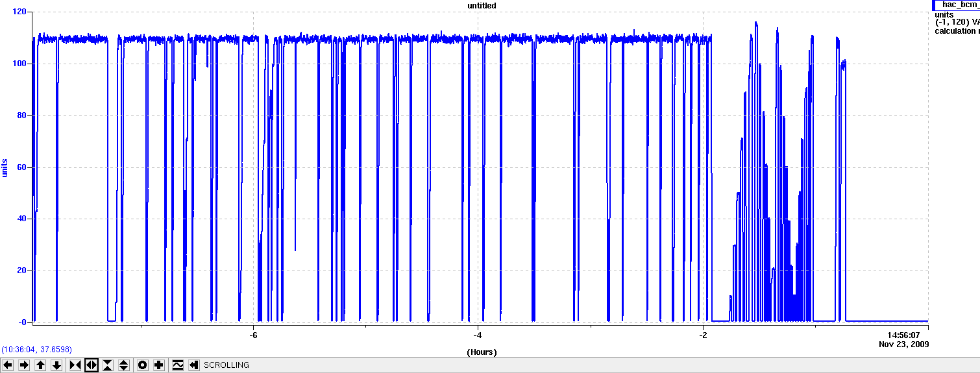Click the SCROLLING status label

click(227, 365)
